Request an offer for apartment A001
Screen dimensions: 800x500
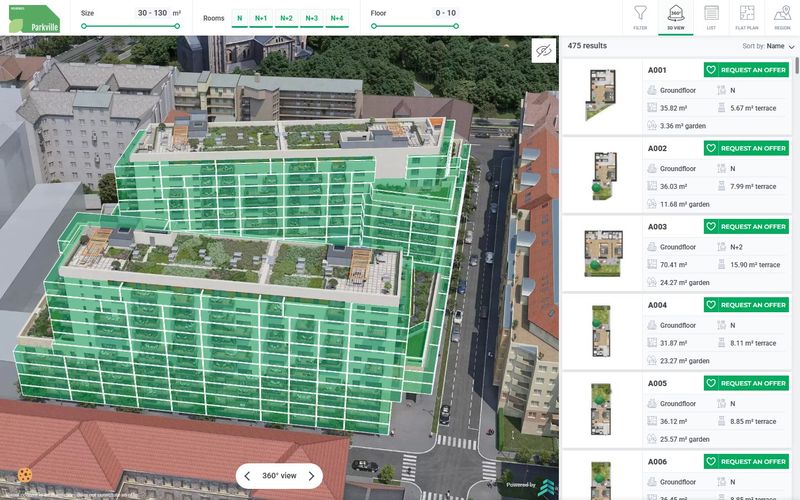746,70
